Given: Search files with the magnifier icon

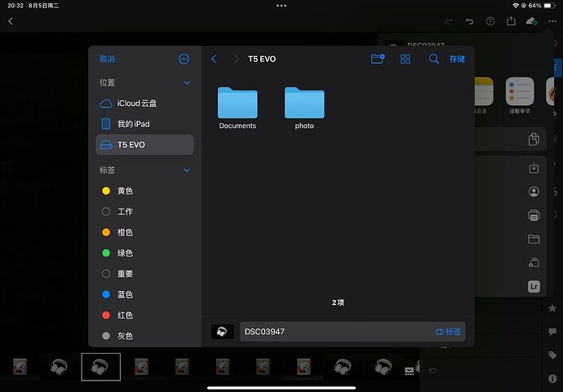Looking at the screenshot, I should click(x=434, y=59).
